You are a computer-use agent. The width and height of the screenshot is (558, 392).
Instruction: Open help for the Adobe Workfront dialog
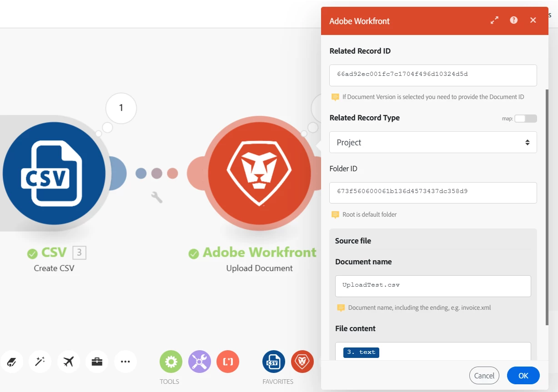tap(514, 20)
